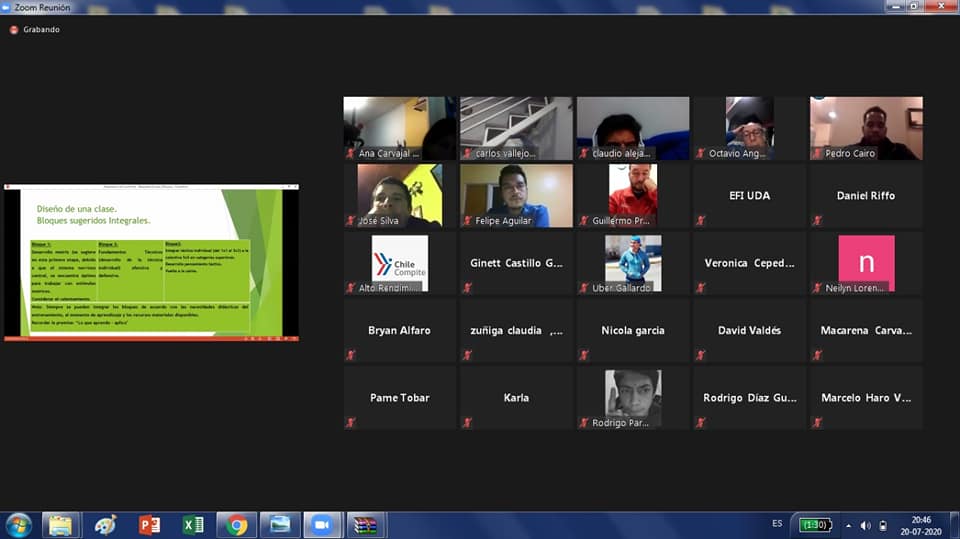Open Excel from the taskbar
Image resolution: width=960 pixels, height=539 pixels.
pos(193,525)
